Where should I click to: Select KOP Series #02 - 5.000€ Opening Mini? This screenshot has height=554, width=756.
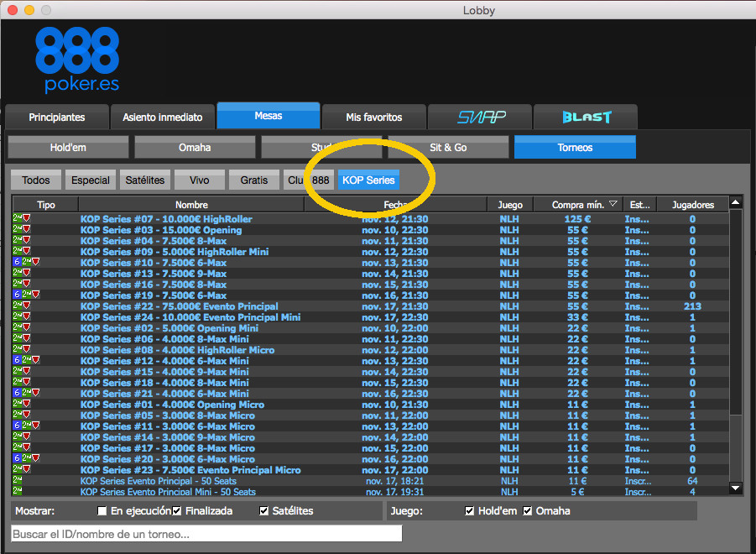click(x=169, y=328)
